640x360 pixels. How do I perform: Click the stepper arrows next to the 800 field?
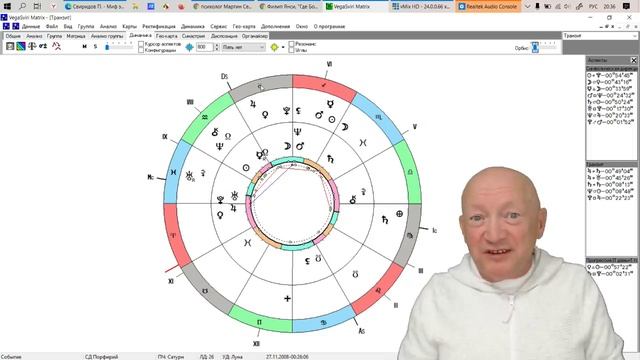(217, 47)
